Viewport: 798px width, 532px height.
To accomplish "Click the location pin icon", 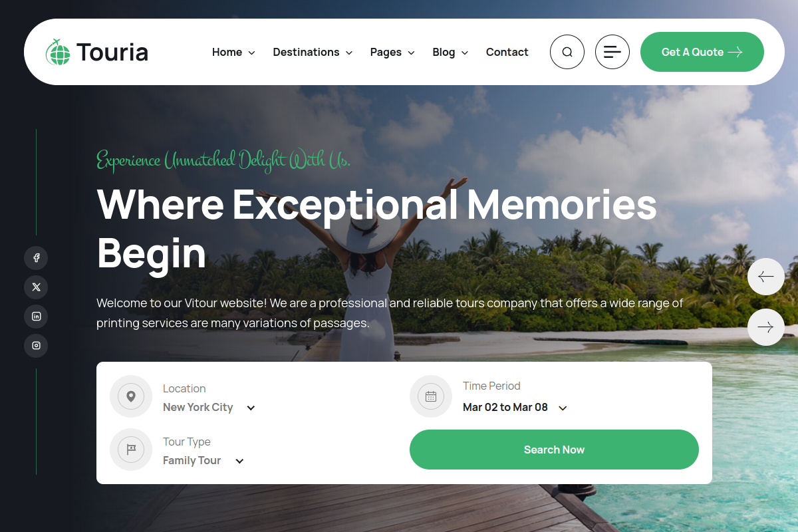I will click(x=131, y=396).
